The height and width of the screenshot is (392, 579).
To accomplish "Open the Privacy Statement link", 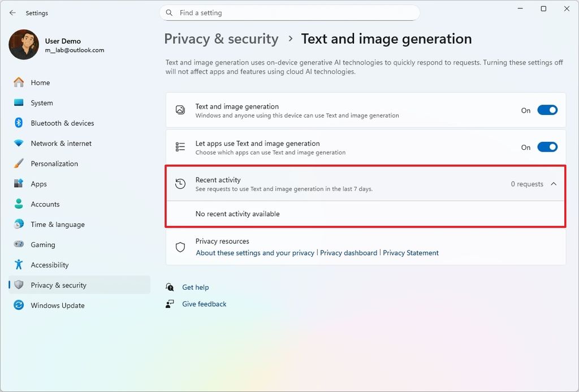I will point(411,253).
